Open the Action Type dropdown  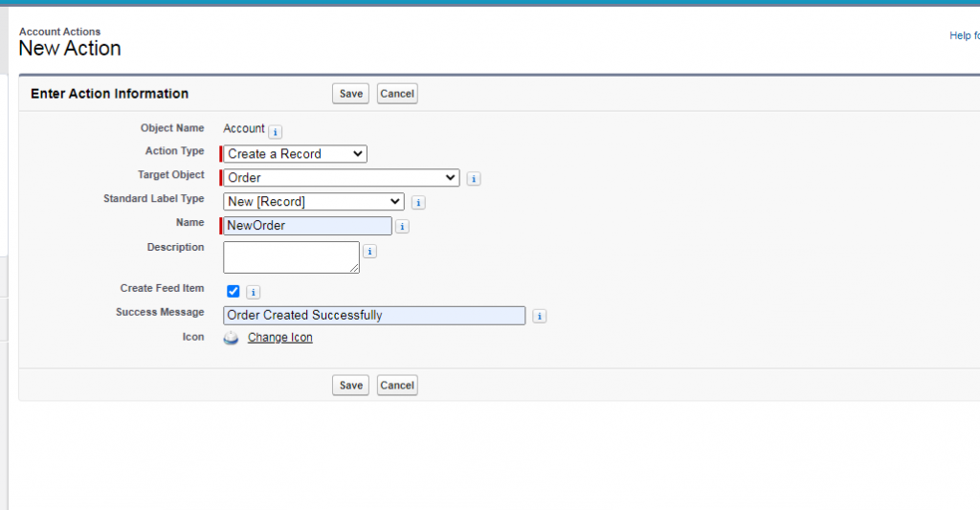(295, 154)
